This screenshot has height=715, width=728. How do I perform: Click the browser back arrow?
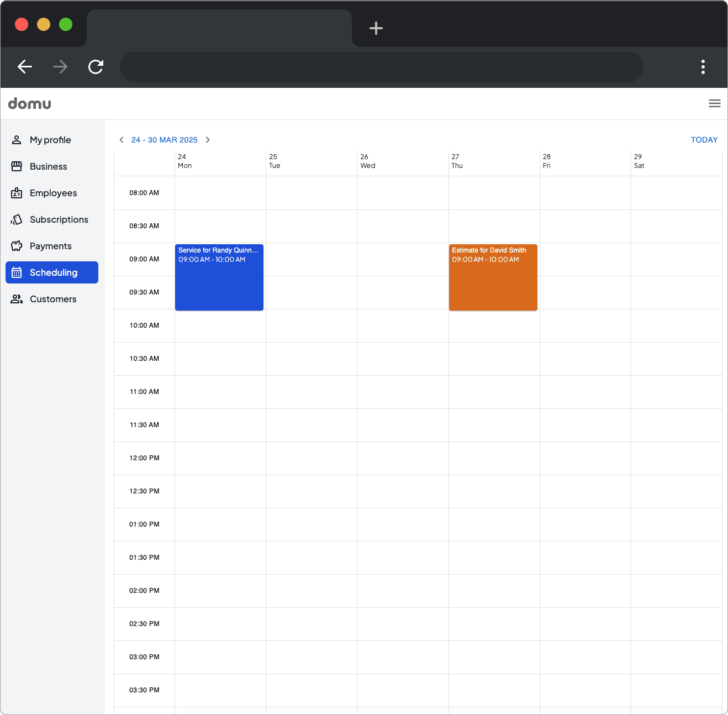tap(25, 67)
